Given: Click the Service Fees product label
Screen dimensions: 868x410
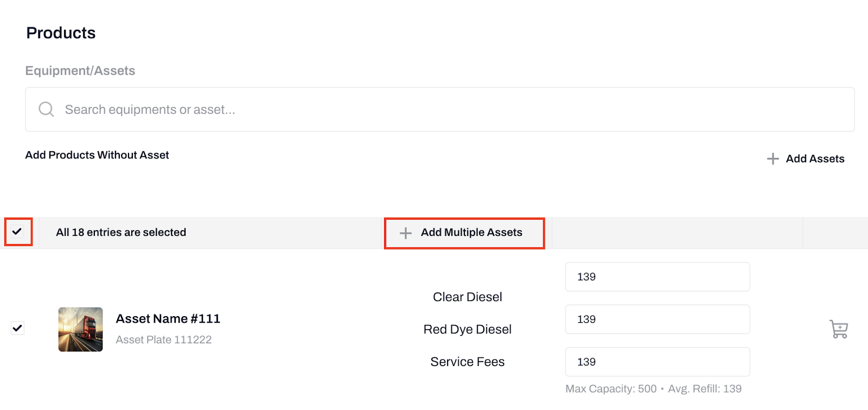Looking at the screenshot, I should pos(467,362).
